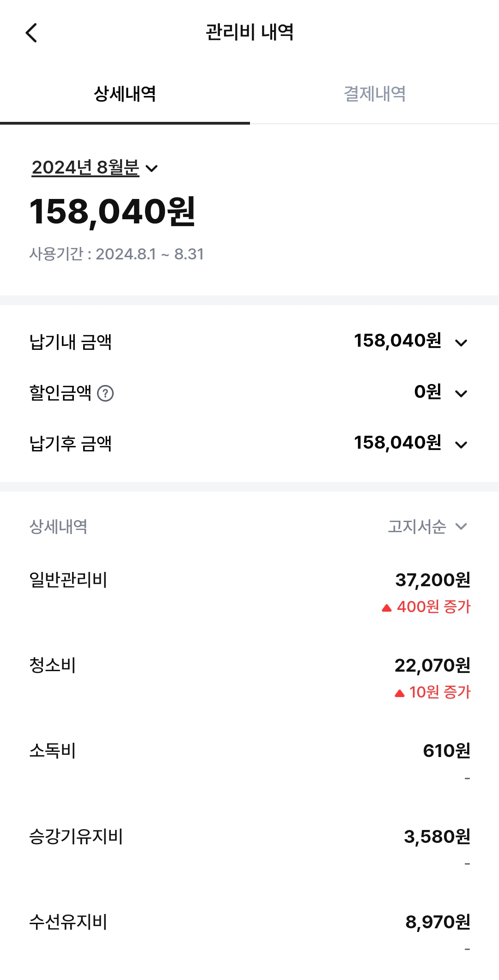
Task: Select the 승강기유지비 line item
Action: tap(76, 836)
